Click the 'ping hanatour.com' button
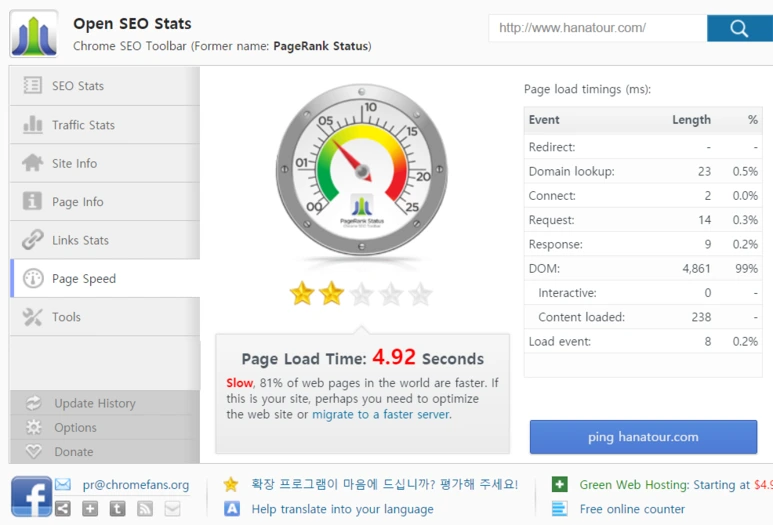 click(643, 437)
